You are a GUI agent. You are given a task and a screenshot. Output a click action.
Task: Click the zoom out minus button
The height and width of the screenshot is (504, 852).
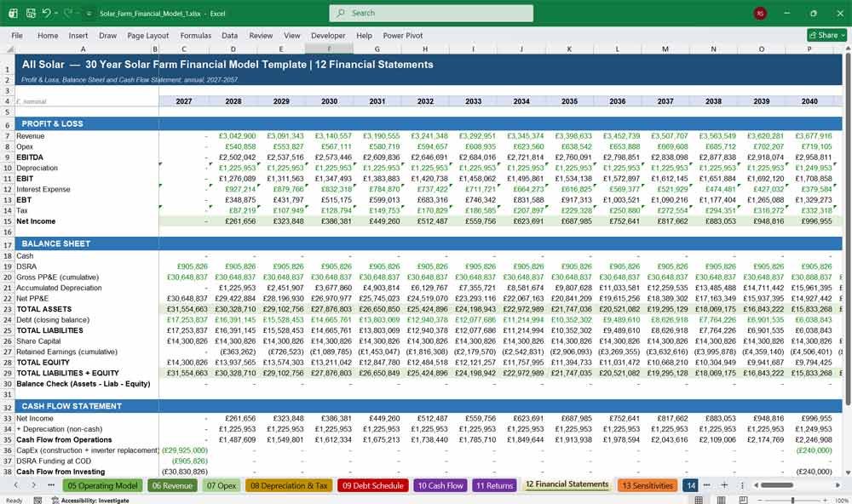pyautogui.click(x=760, y=500)
